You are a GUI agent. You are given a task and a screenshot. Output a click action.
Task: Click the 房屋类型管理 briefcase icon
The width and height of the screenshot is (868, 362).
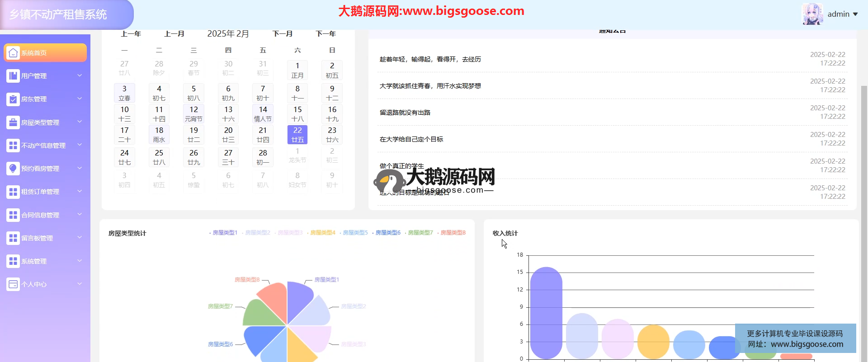[13, 122]
